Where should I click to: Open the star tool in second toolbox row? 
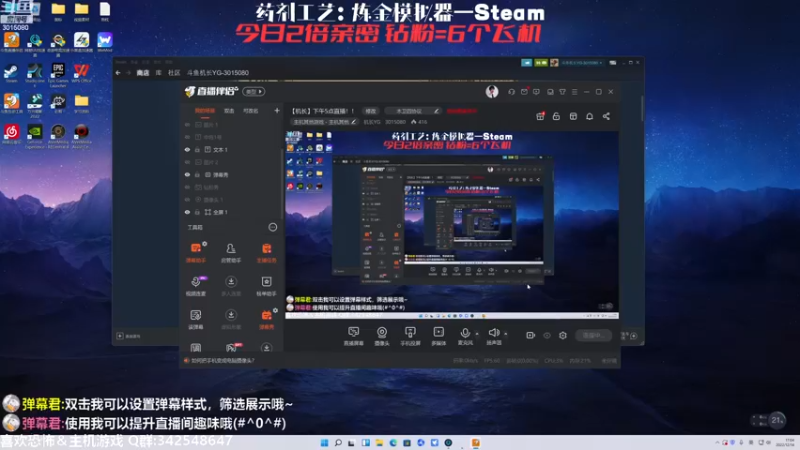[266, 286]
